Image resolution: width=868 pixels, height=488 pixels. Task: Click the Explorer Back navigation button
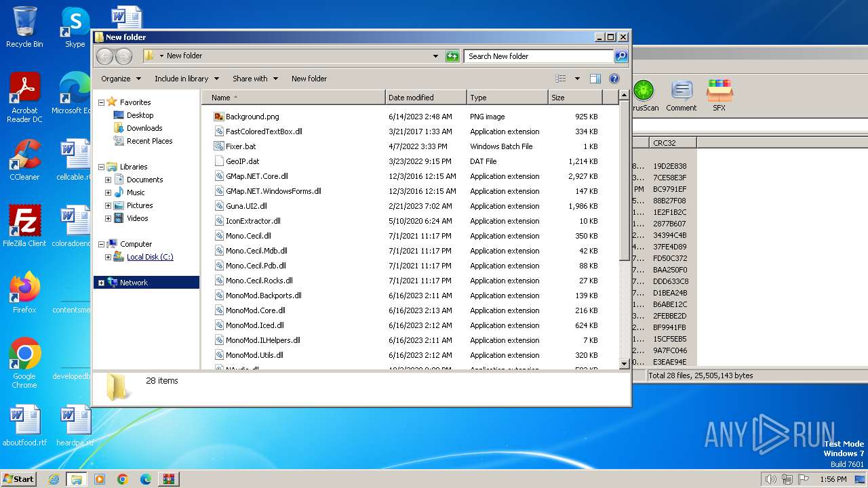click(104, 56)
